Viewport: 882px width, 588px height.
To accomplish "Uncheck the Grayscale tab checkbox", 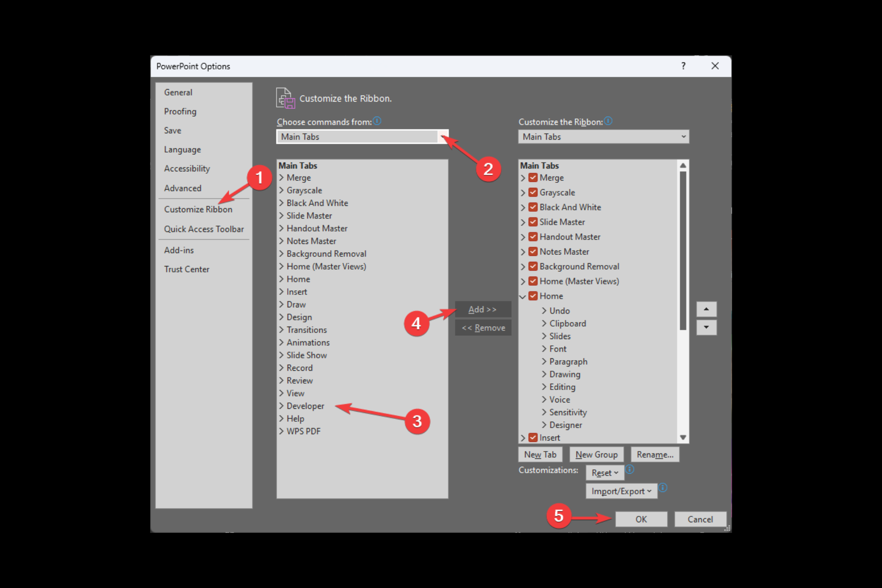I will point(533,192).
